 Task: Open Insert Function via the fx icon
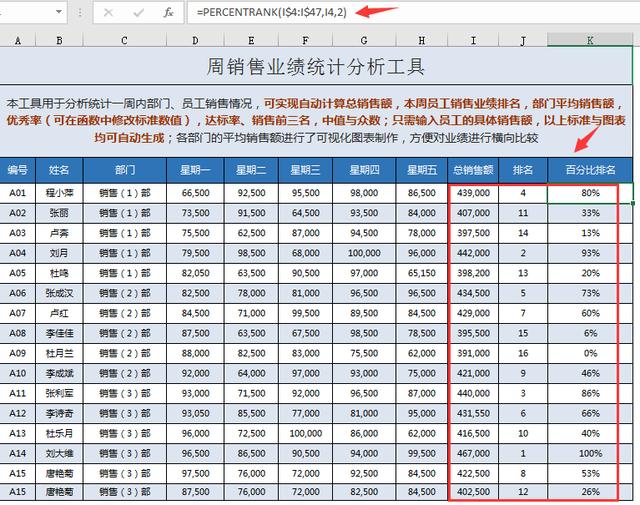169,13
